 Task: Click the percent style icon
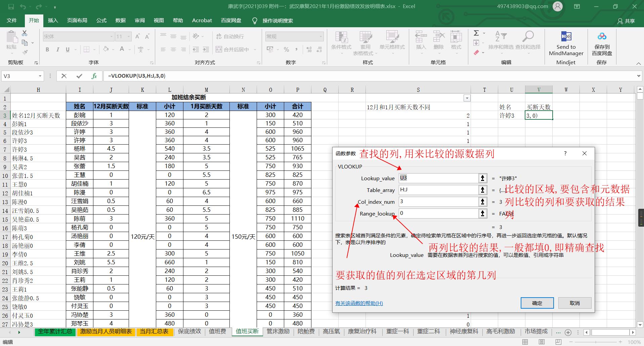286,49
